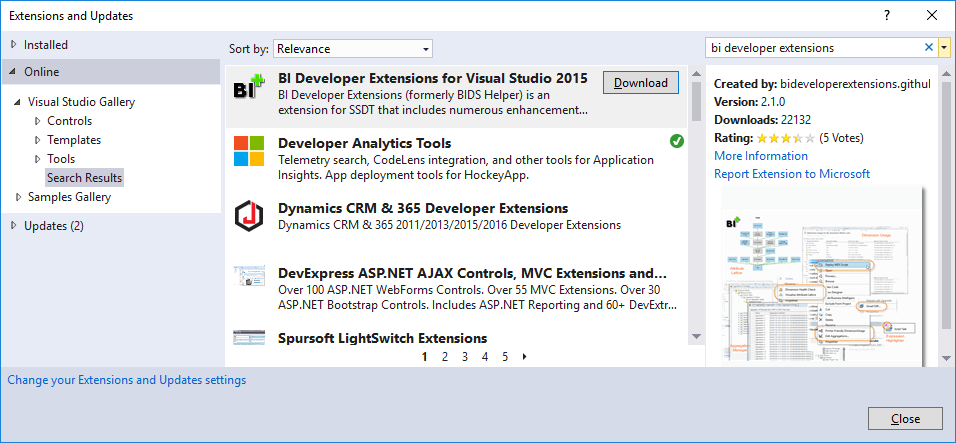Click the star rating icons
The height and width of the screenshot is (443, 956).
point(785,138)
